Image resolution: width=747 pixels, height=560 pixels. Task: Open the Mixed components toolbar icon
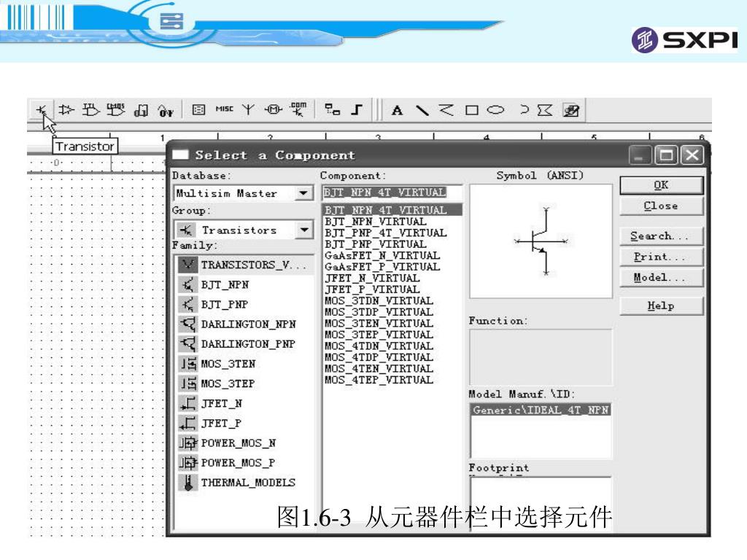[x=166, y=111]
